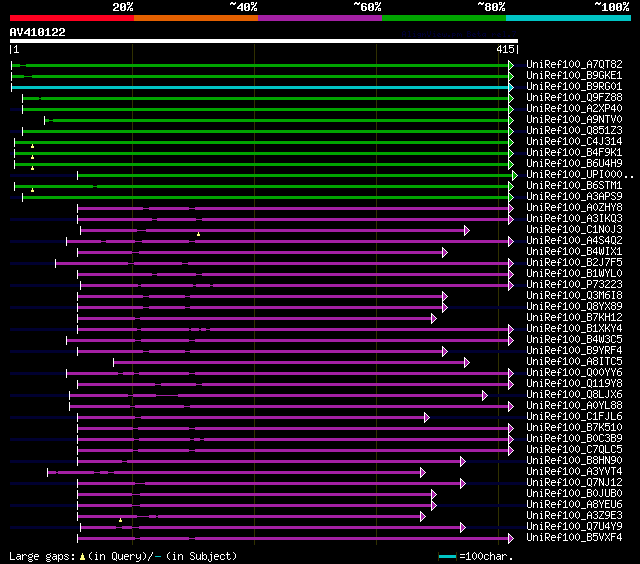
Task: Click the UniRef100_B1WYL0 label
Action: click(574, 273)
